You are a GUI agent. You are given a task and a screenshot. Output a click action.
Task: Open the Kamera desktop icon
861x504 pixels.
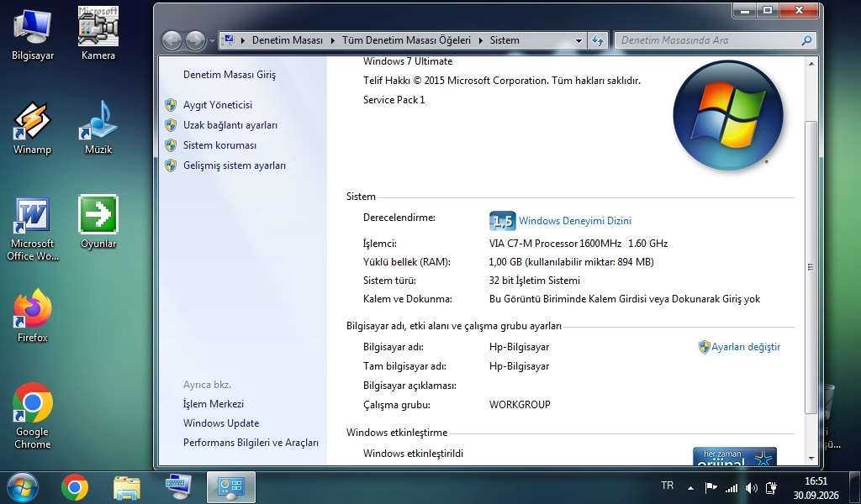pyautogui.click(x=98, y=34)
